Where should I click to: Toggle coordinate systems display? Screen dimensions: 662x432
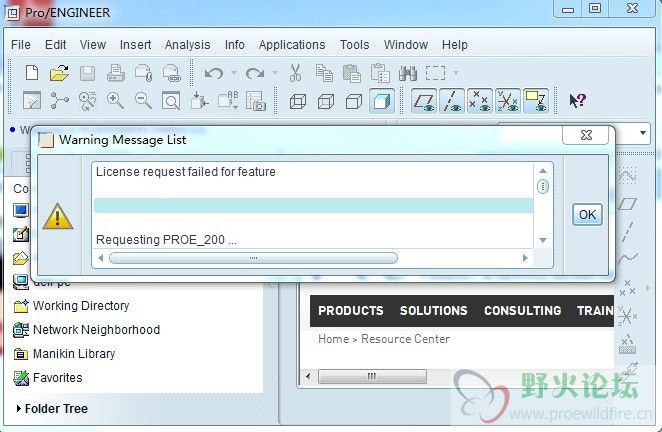tap(507, 101)
